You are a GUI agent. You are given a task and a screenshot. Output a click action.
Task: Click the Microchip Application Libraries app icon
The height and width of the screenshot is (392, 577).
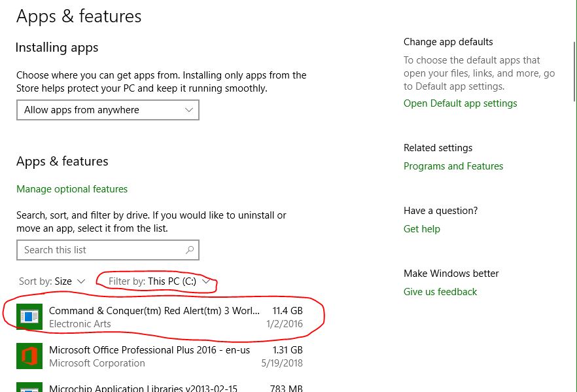[29, 387]
